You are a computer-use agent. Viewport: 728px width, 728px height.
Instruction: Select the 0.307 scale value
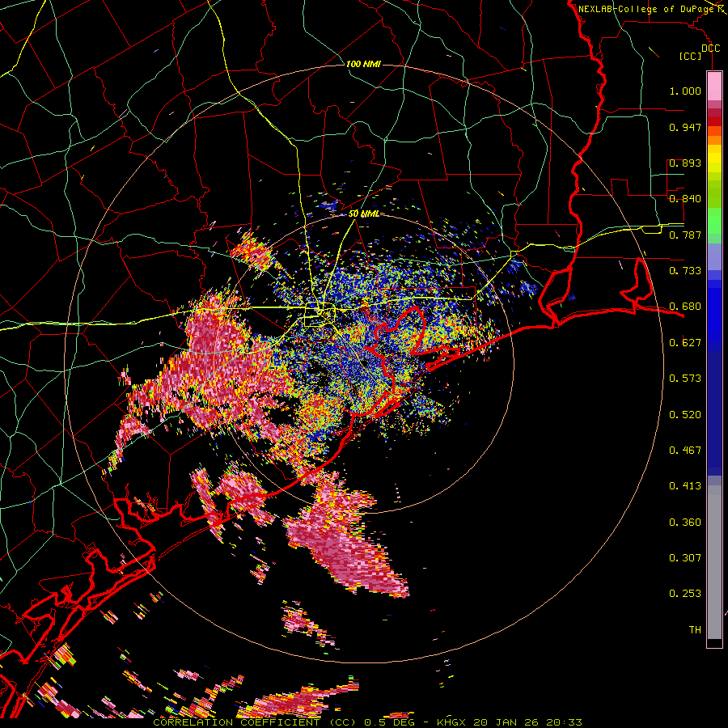click(685, 558)
